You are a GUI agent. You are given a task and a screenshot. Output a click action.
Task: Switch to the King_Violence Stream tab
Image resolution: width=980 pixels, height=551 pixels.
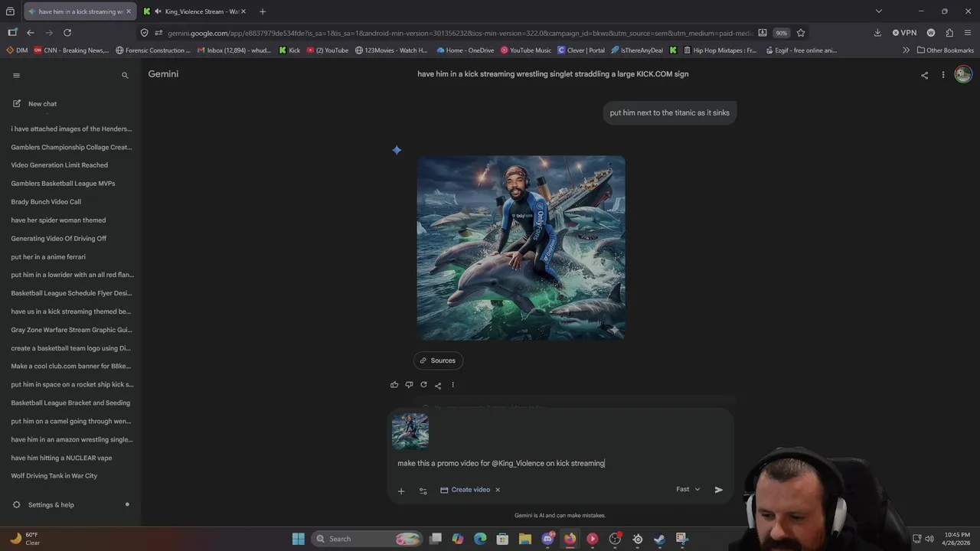195,11
